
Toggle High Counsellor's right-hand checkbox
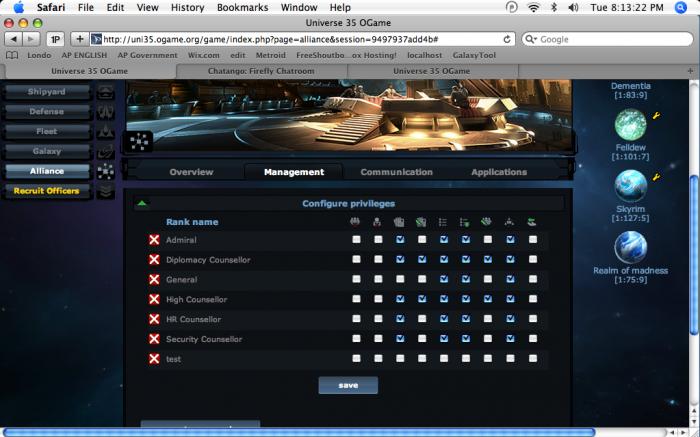click(x=533, y=299)
